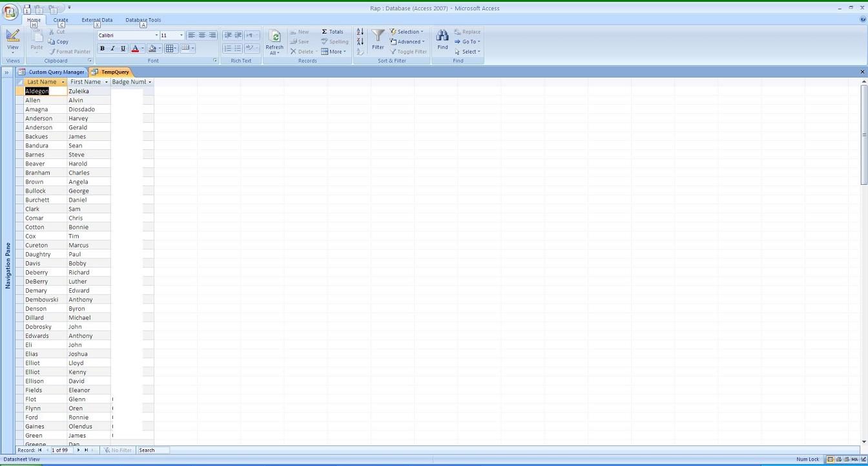
Task: Align text right in the Font group
Action: click(212, 36)
